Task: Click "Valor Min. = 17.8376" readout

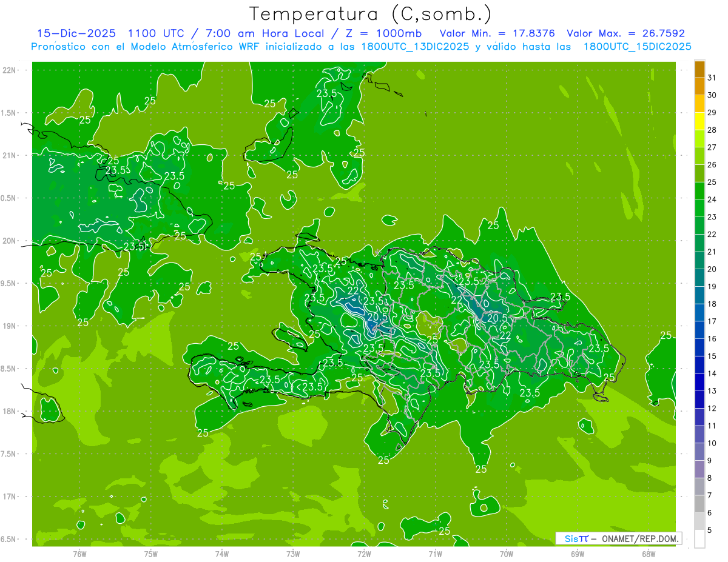Action: tap(497, 33)
